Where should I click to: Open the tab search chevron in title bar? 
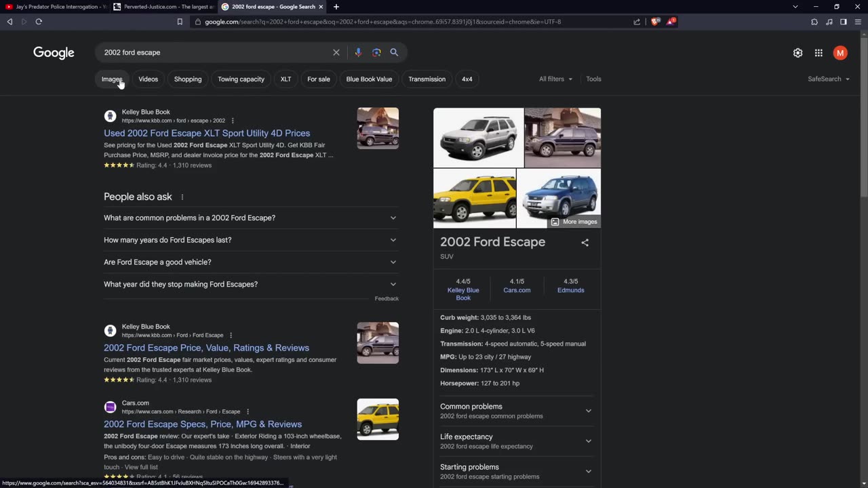point(795,7)
